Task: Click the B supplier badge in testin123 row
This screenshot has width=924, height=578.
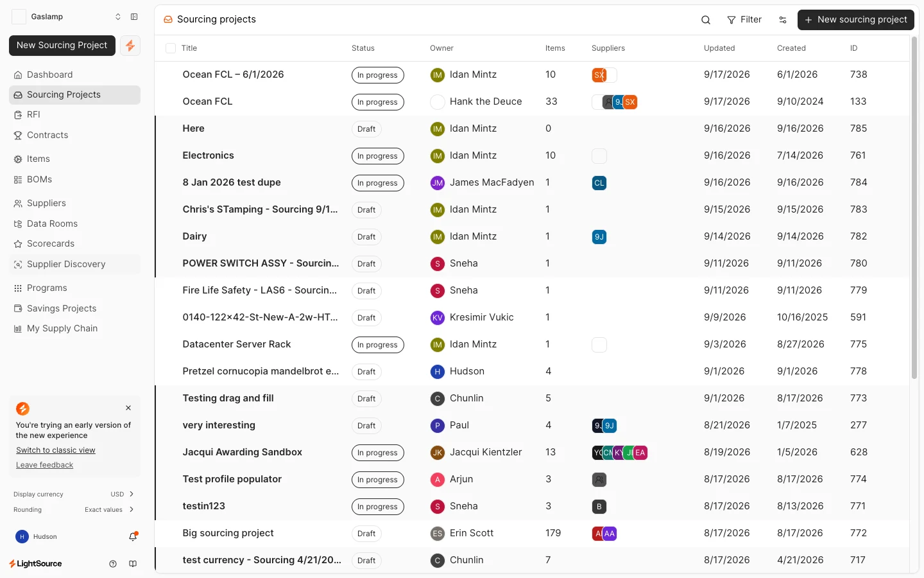Action: 599,507
